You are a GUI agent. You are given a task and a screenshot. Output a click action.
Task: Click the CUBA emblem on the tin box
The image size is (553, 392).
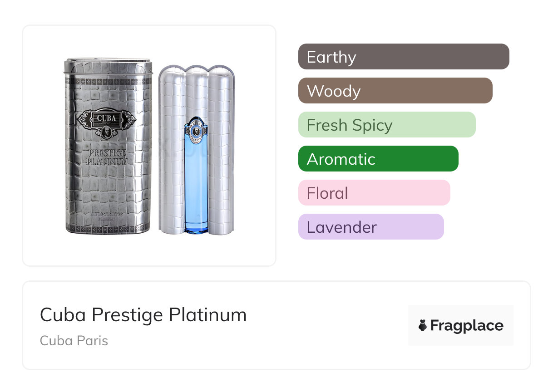107,119
